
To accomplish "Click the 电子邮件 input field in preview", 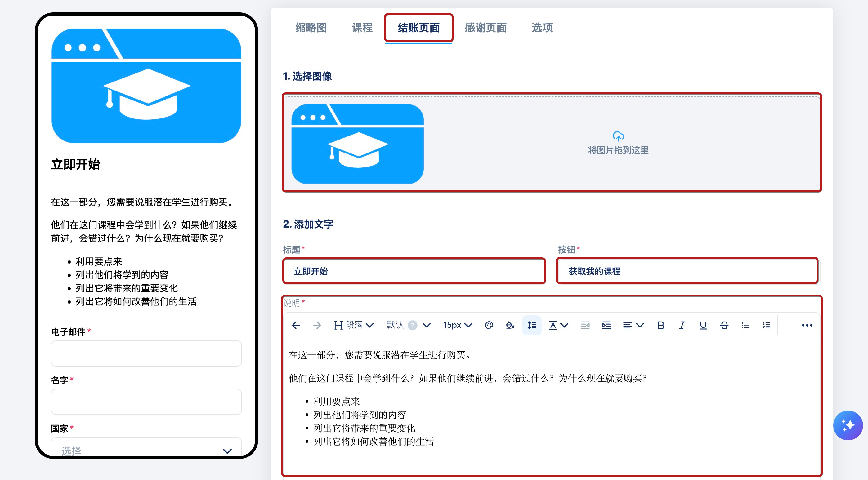I will point(146,353).
